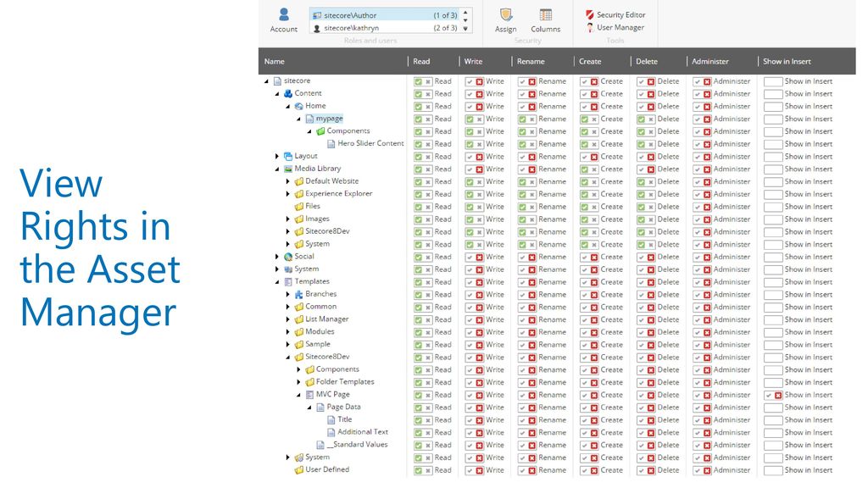Expand the Layout tree node

click(x=277, y=157)
